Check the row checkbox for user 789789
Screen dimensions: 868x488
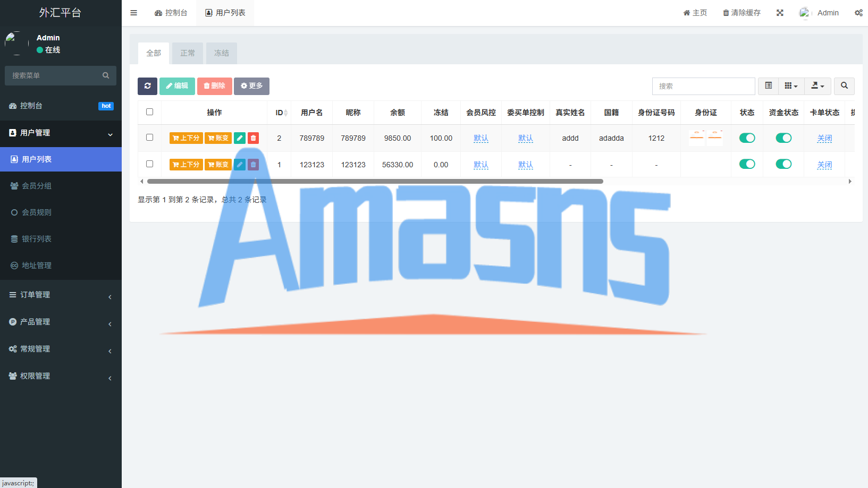[149, 138]
